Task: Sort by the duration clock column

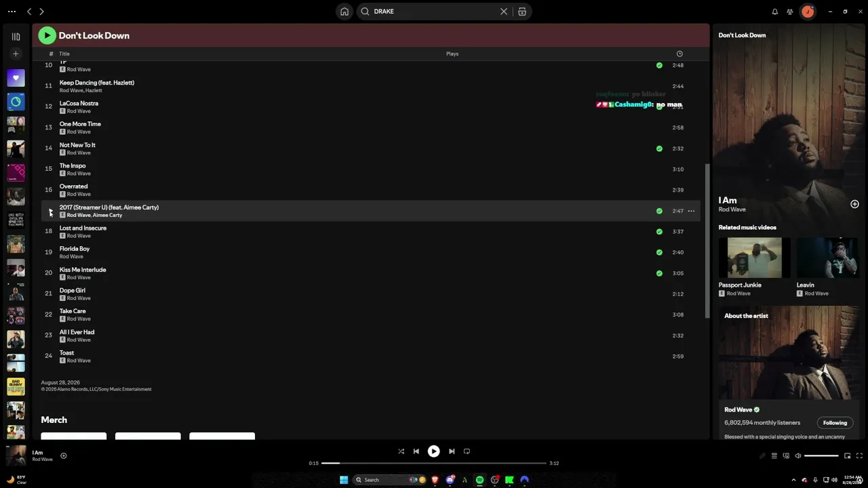Action: (x=679, y=54)
